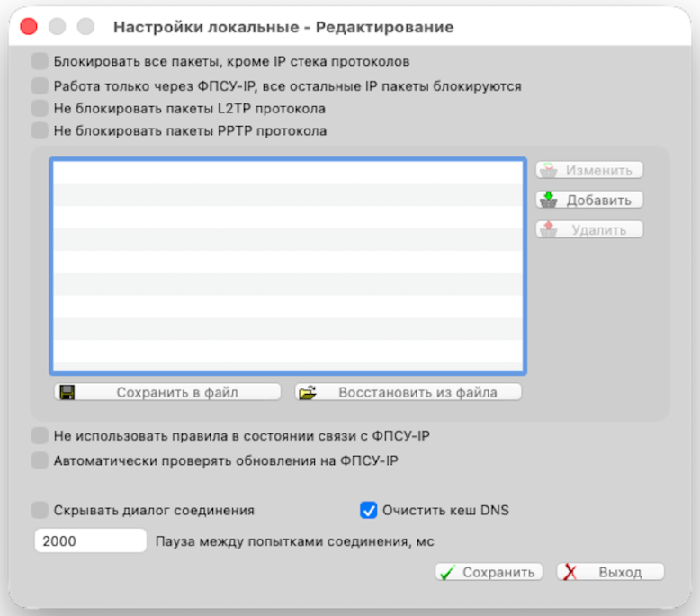Enable blocking all packets except IP stack

click(x=40, y=61)
